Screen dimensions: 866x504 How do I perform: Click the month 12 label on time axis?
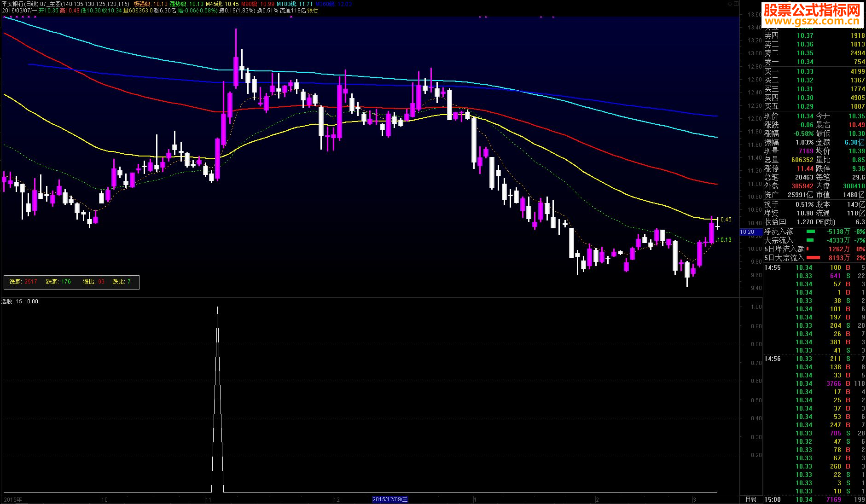coord(337,499)
